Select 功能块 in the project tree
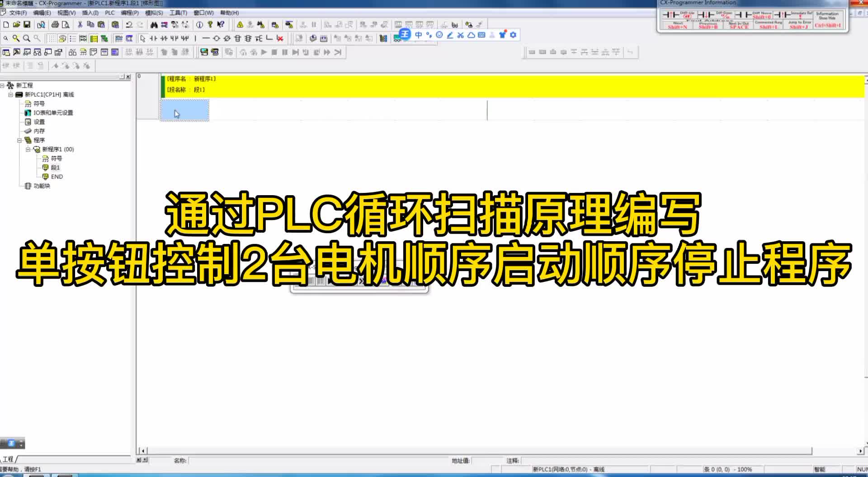 [42, 186]
